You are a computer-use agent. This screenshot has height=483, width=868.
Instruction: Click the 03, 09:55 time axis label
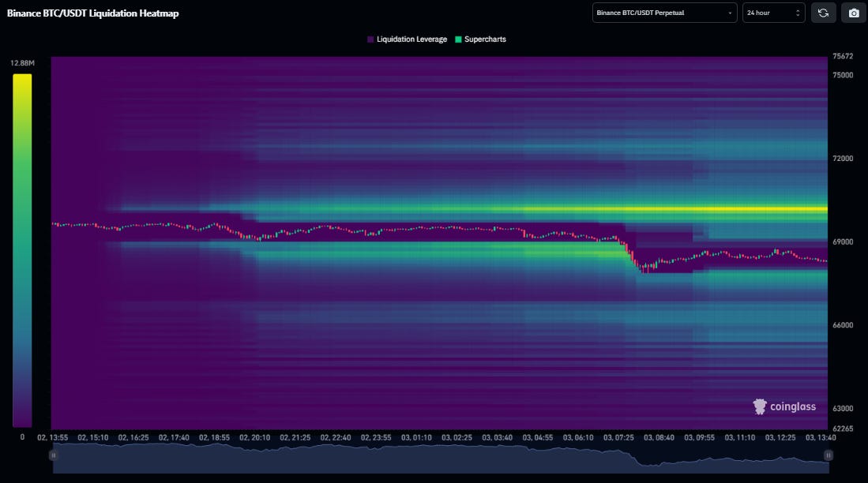tap(699, 438)
